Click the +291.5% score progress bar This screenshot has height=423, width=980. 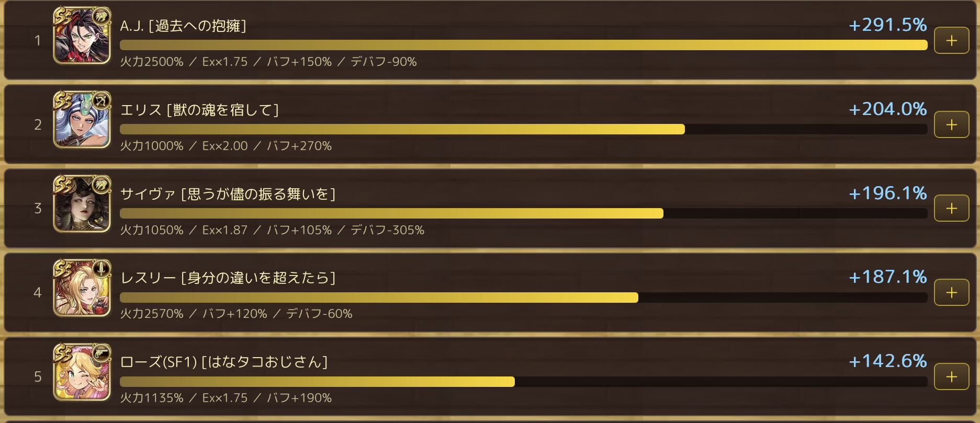pyautogui.click(x=523, y=45)
